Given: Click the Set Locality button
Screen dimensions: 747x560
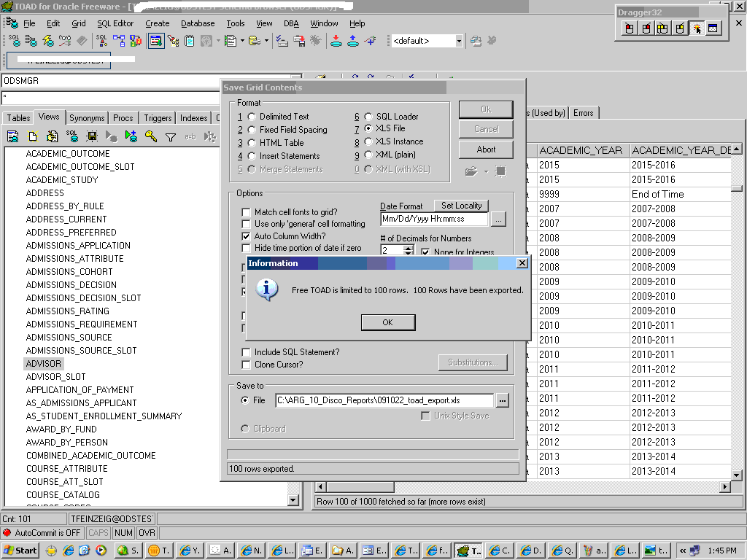Looking at the screenshot, I should 461,205.
